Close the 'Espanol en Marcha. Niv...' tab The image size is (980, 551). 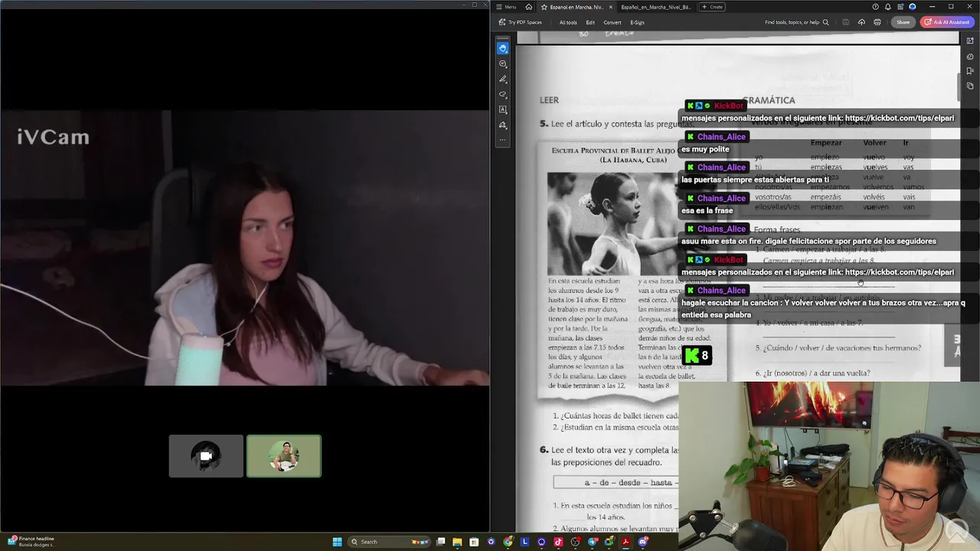coord(611,7)
